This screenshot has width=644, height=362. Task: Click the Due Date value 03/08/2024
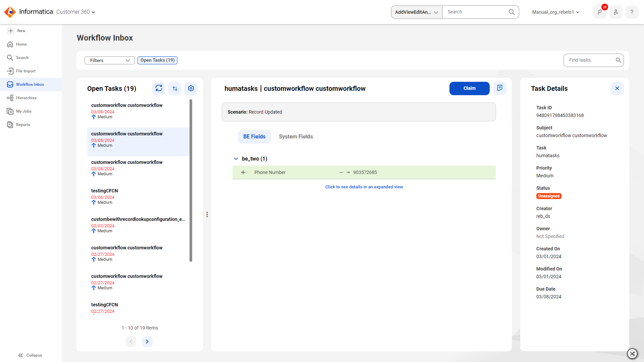(x=549, y=297)
